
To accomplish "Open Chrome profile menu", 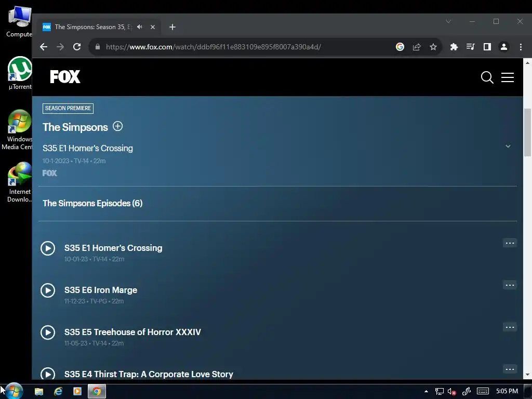I will coord(504,47).
